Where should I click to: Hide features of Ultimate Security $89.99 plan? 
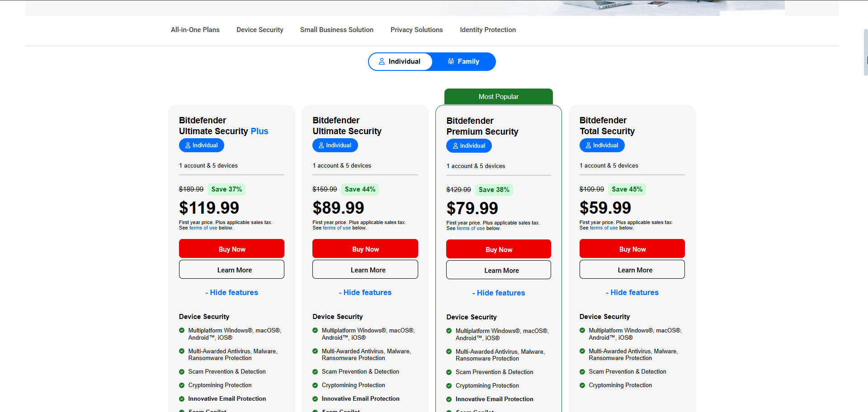coord(365,292)
